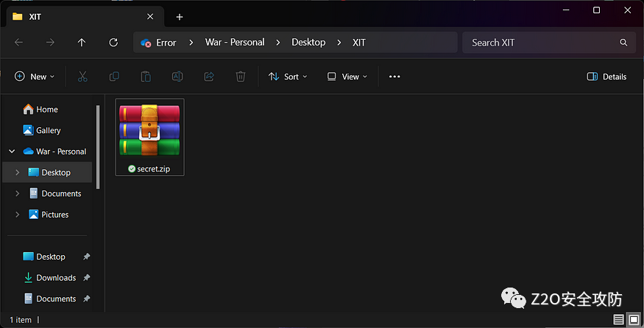Click the Delete trash icon

tap(241, 76)
